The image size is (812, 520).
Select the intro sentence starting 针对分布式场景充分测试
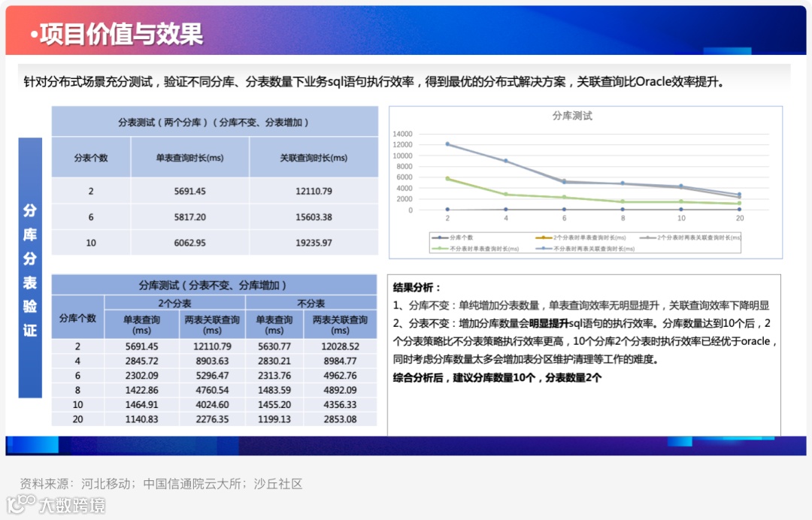[x=374, y=82]
